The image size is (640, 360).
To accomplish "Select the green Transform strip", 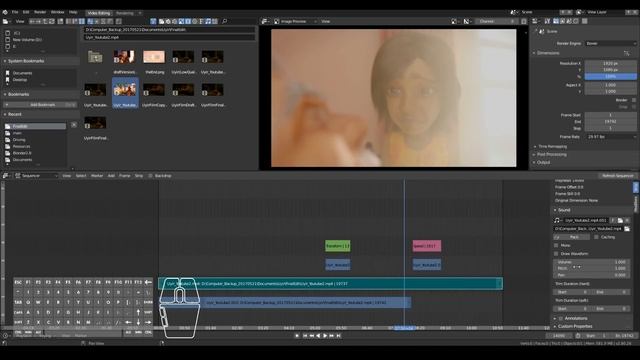I will click(x=338, y=246).
